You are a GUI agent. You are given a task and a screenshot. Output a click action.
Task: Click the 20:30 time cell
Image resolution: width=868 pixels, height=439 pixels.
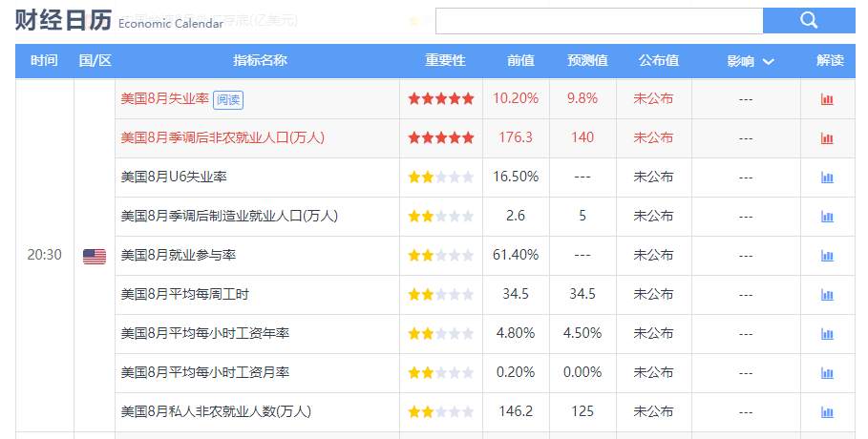point(44,255)
